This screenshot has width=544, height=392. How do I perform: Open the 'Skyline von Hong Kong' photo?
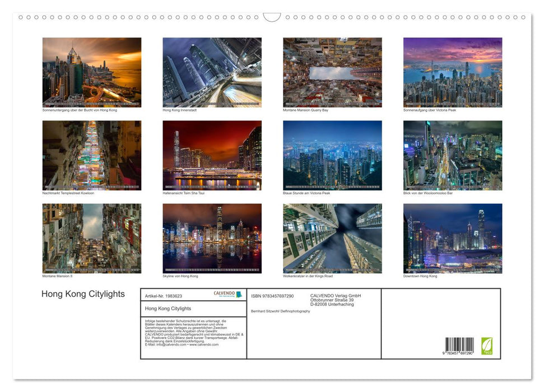coord(212,239)
